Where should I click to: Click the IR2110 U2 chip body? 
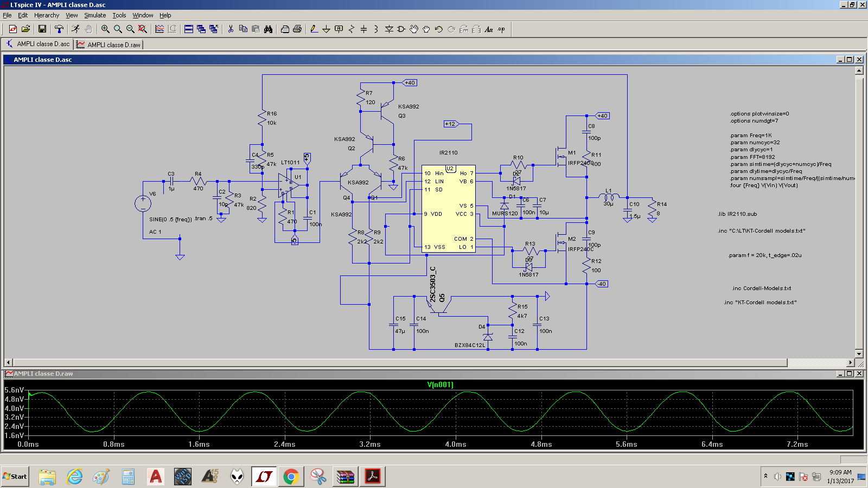click(449, 209)
